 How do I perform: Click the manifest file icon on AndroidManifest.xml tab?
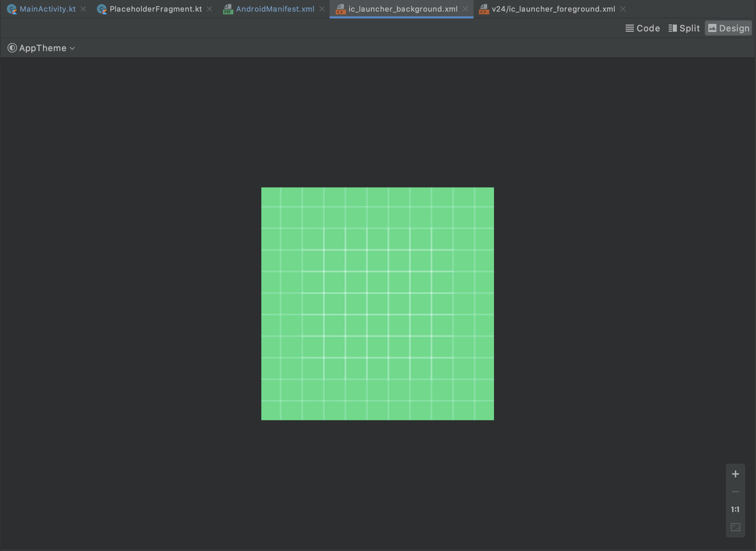228,9
